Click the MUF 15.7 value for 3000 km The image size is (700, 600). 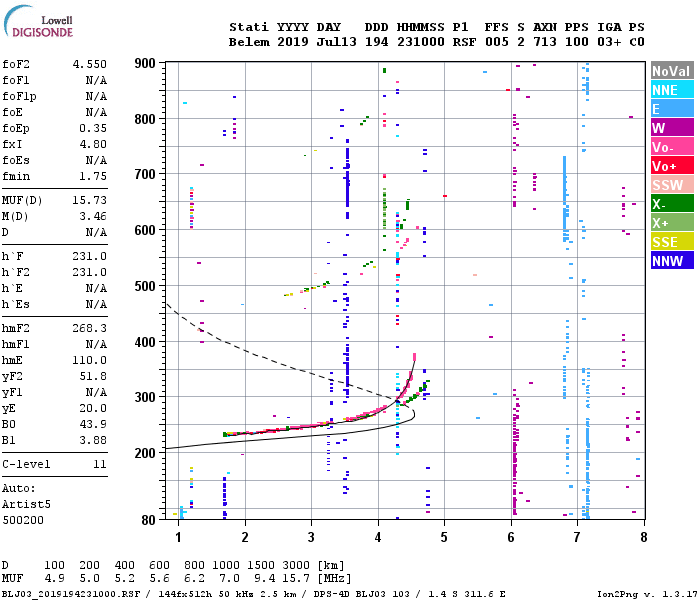[296, 579]
